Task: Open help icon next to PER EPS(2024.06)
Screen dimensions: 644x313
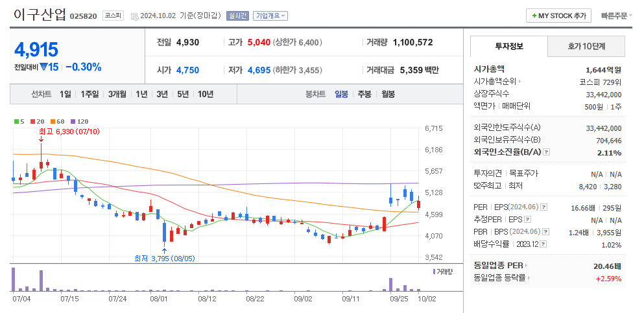Action: click(x=543, y=207)
